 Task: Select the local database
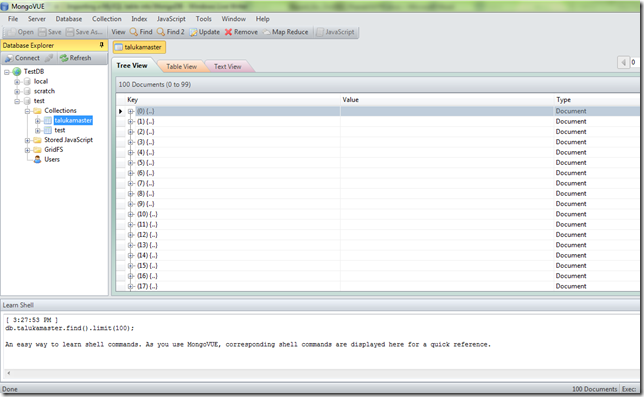41,81
